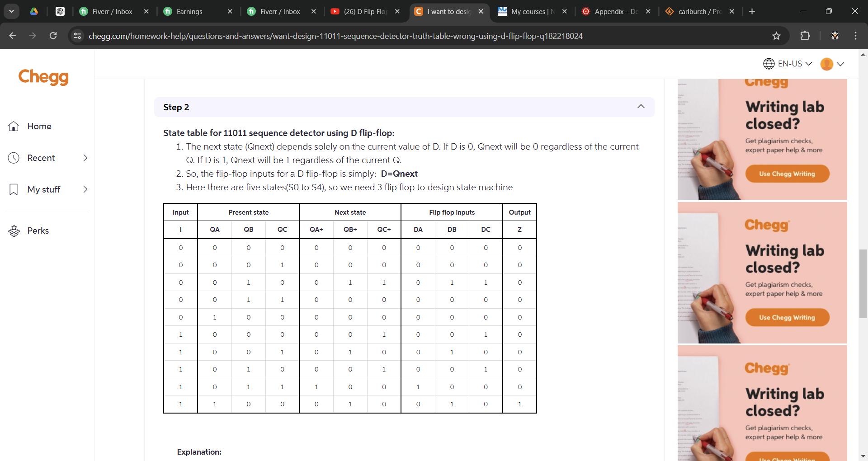
Task: Open the My courses tab
Action: pyautogui.click(x=529, y=11)
